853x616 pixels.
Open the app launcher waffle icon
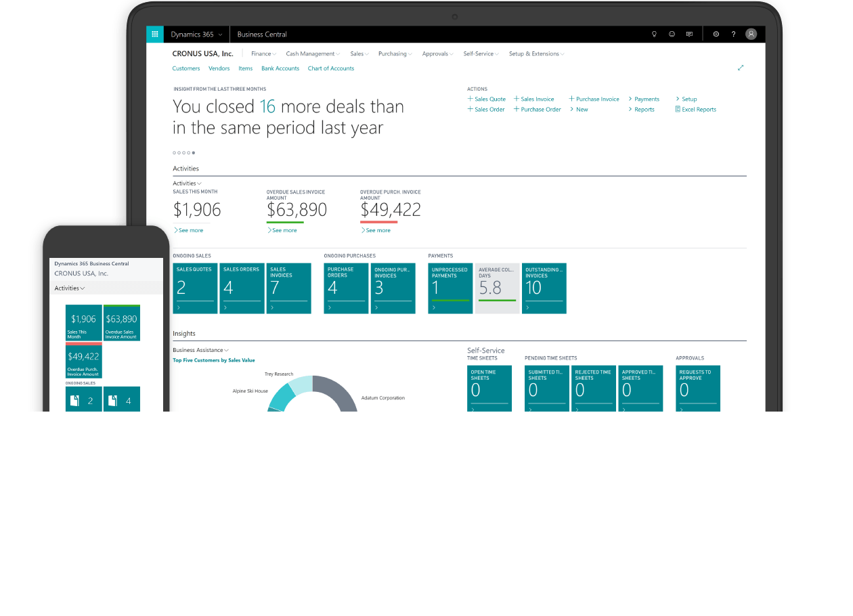coord(155,35)
